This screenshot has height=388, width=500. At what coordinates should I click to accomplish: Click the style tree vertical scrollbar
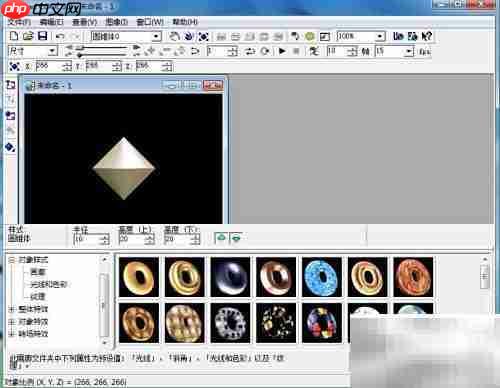click(x=104, y=301)
